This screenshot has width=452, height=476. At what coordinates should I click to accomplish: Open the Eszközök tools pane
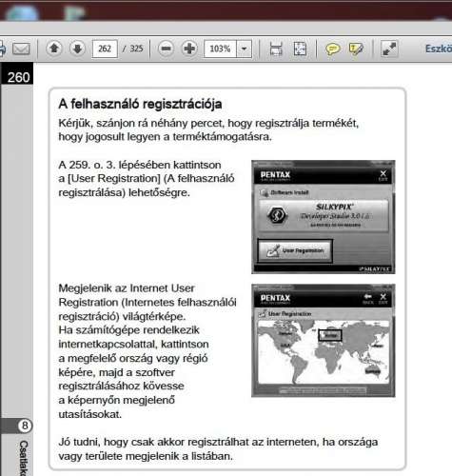point(439,49)
